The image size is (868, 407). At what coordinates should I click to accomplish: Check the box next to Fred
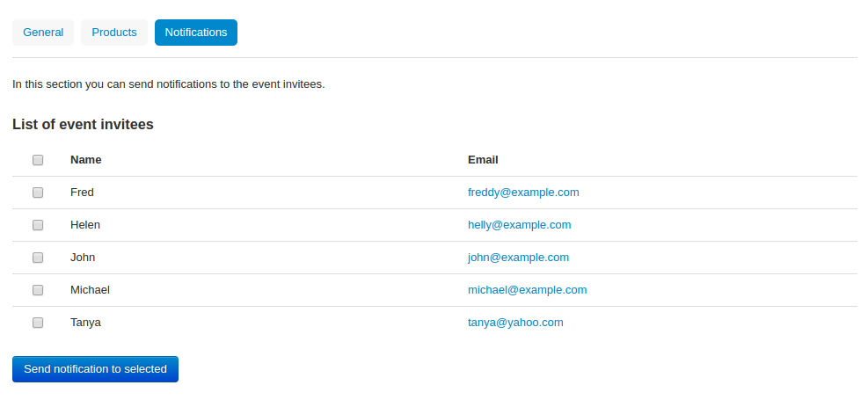[x=38, y=193]
